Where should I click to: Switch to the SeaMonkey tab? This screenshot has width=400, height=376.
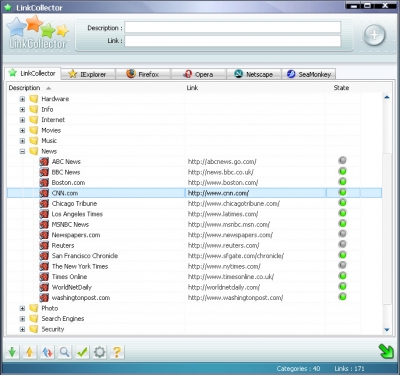tap(309, 74)
